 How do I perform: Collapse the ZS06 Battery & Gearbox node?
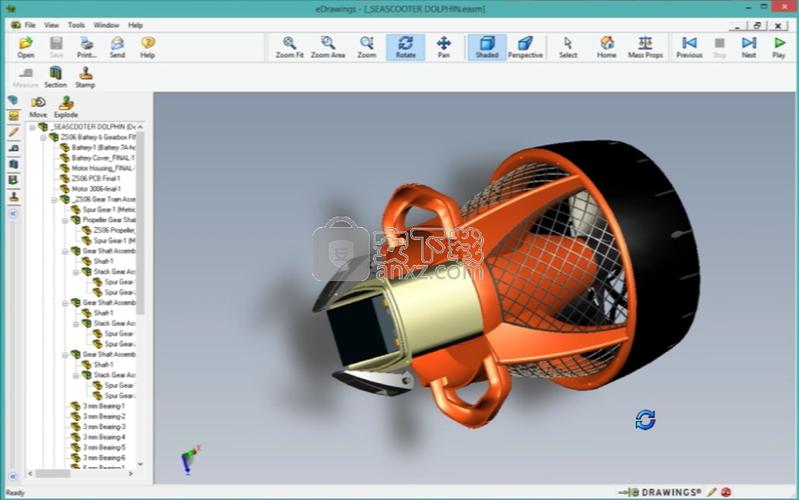click(43, 137)
